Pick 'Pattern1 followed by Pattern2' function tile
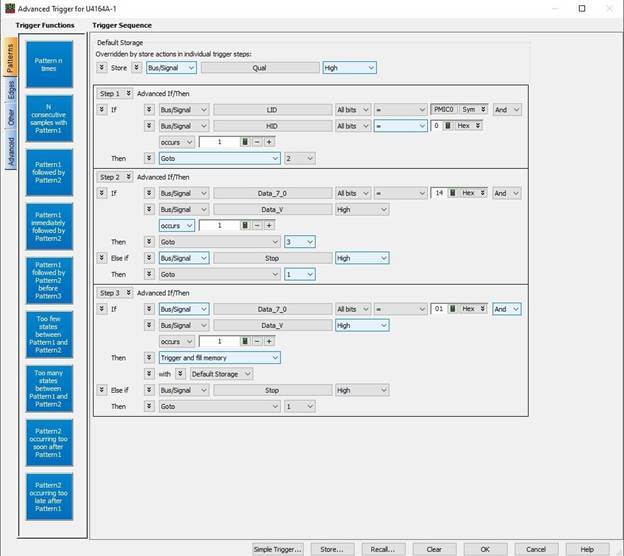 point(49,172)
